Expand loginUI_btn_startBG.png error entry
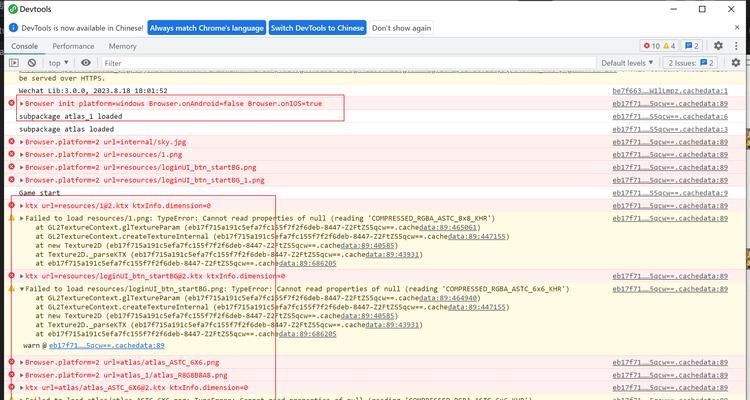This screenshot has height=400, width=750. (22, 167)
